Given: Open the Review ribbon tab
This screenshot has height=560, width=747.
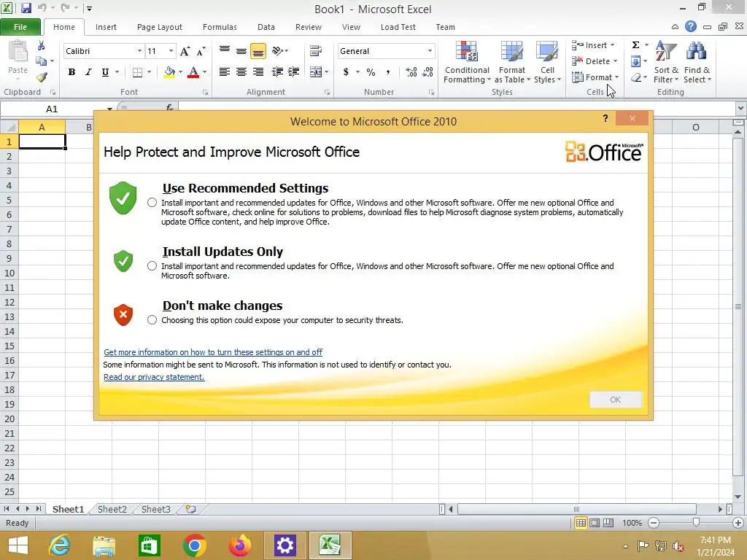Looking at the screenshot, I should coord(309,27).
